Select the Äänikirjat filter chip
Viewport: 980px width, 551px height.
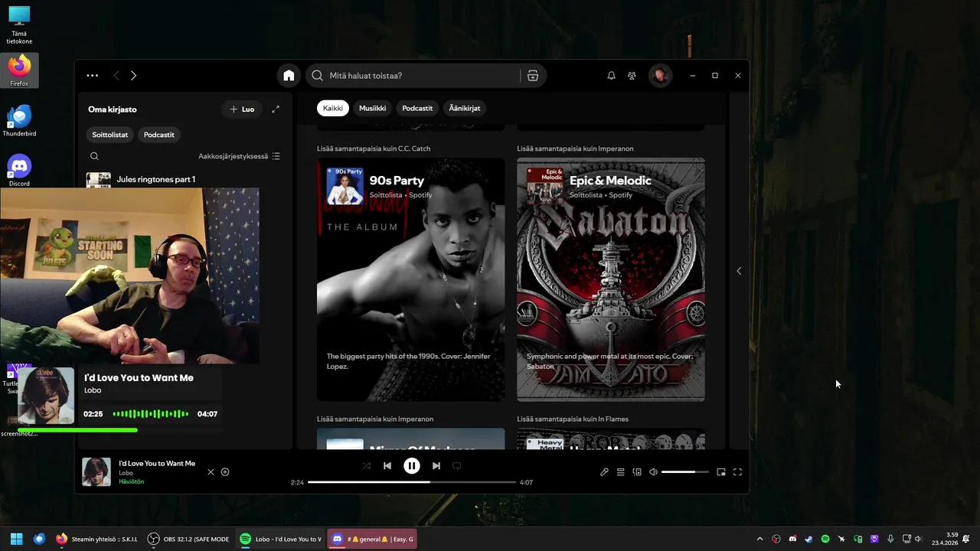(x=465, y=108)
